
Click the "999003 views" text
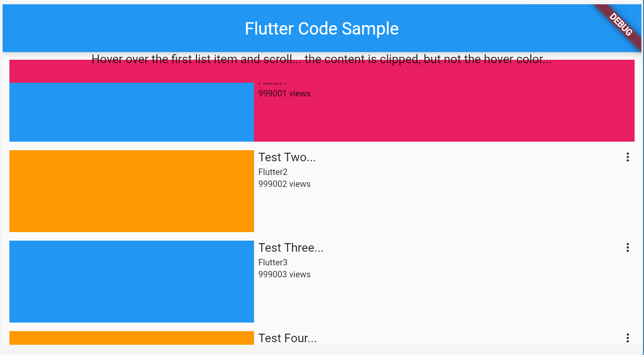point(284,274)
